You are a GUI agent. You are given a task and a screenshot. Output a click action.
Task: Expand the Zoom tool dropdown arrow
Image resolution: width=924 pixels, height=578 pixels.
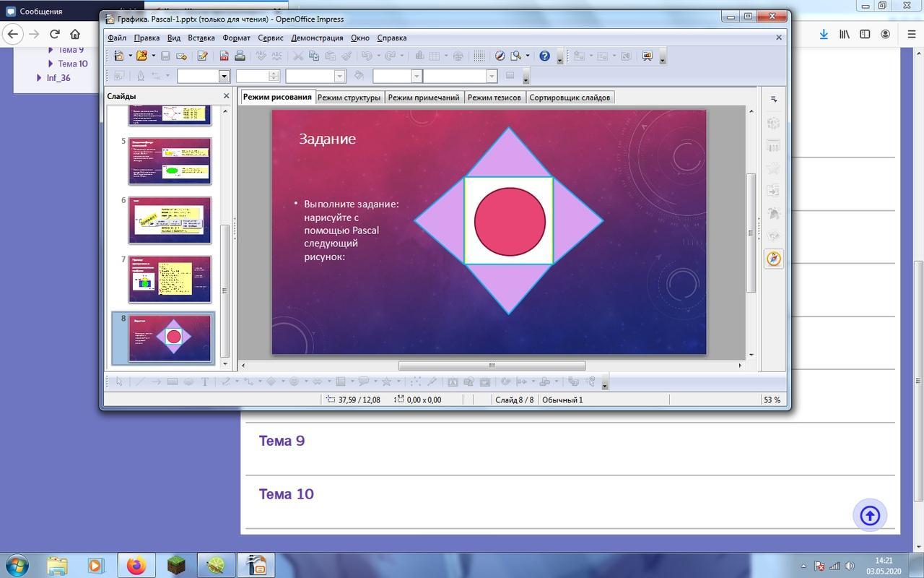click(528, 56)
